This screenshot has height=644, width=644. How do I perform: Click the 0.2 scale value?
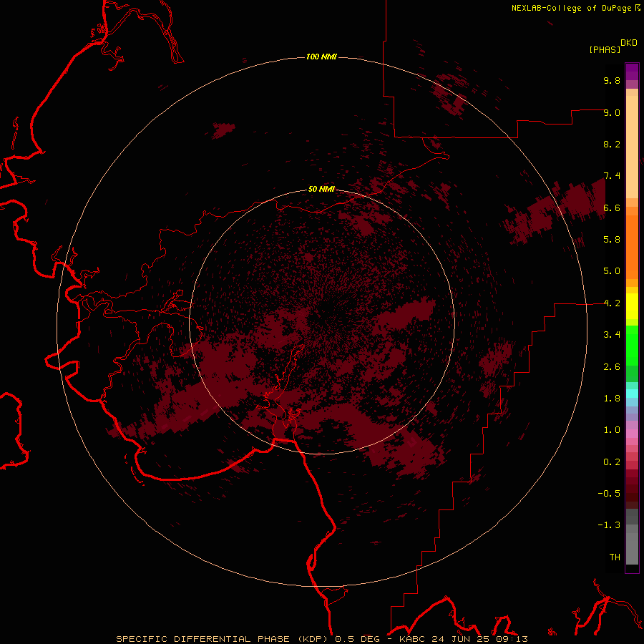(x=612, y=462)
